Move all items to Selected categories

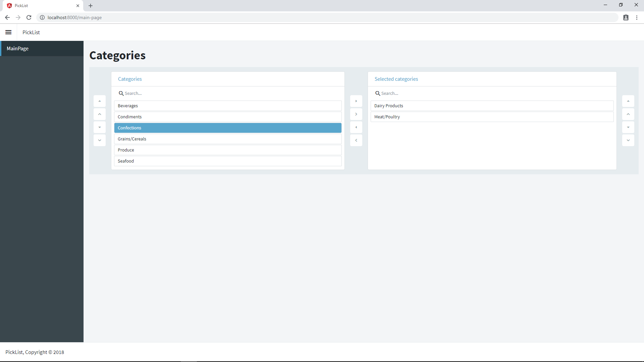coord(356,101)
